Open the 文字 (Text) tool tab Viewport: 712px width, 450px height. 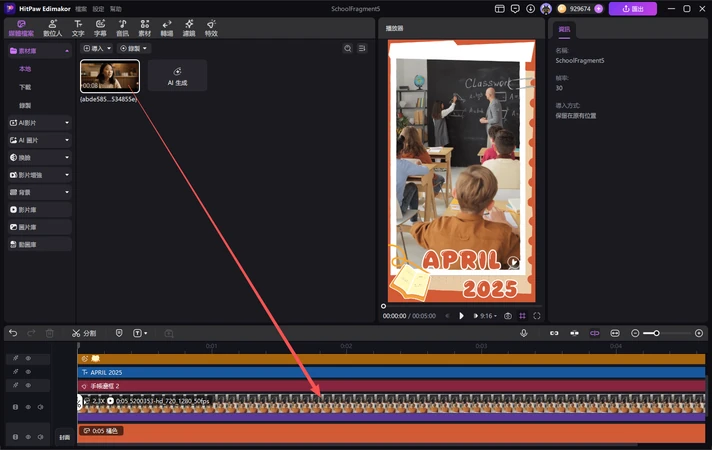78,28
